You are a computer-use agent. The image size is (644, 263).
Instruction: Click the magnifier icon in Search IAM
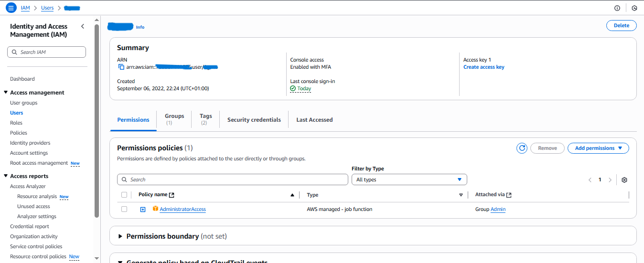[x=15, y=52]
